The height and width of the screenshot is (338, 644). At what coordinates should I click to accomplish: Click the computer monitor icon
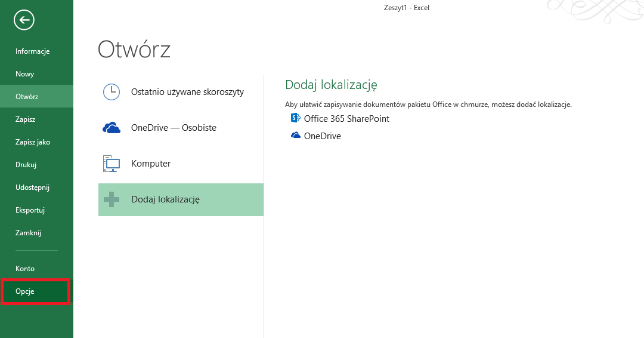coord(112,164)
